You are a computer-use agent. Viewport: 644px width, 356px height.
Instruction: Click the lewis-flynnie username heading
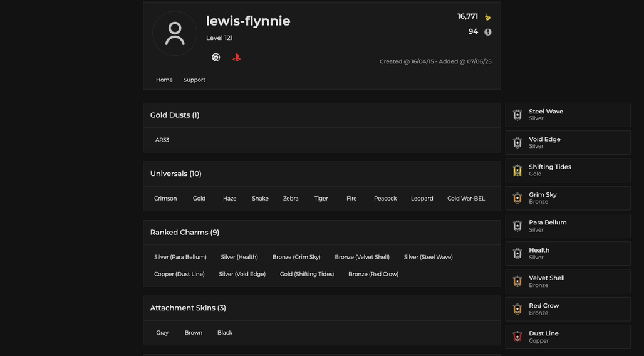[248, 21]
